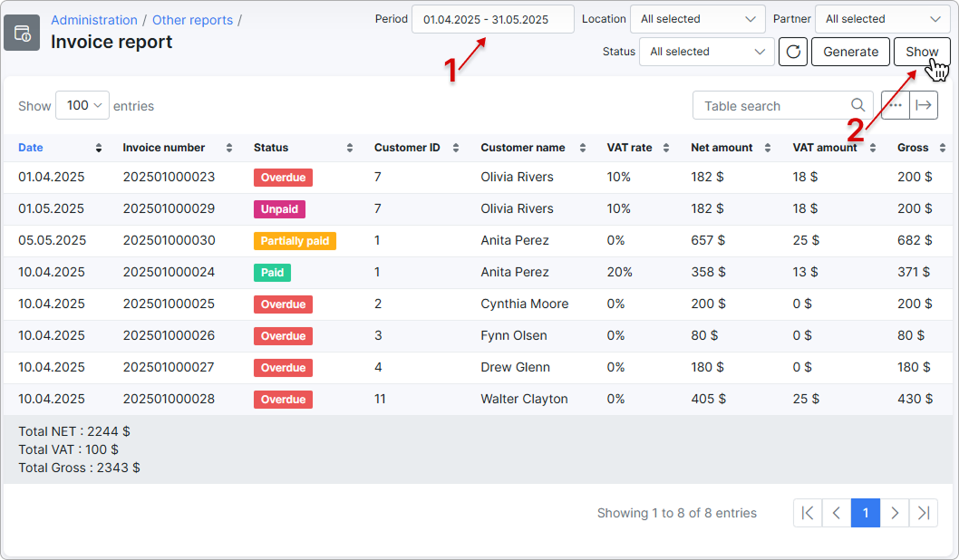Click the net amount 405 $

708,400
